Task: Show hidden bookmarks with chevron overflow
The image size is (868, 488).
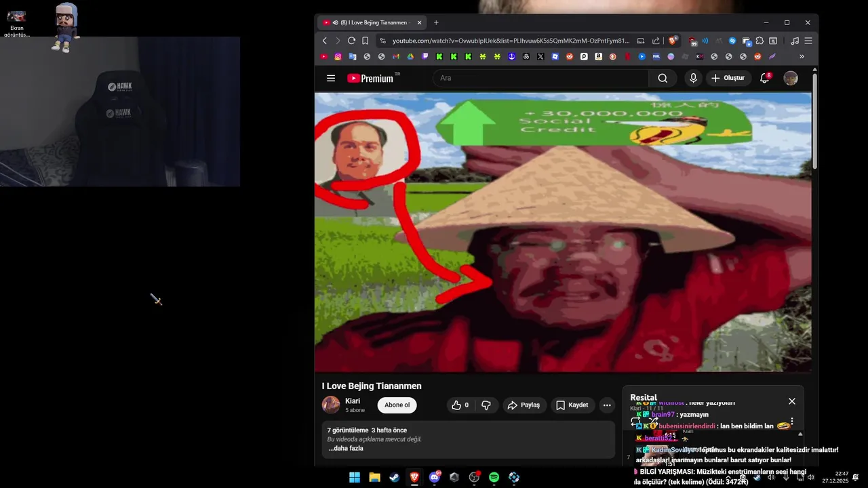Action: click(x=802, y=57)
